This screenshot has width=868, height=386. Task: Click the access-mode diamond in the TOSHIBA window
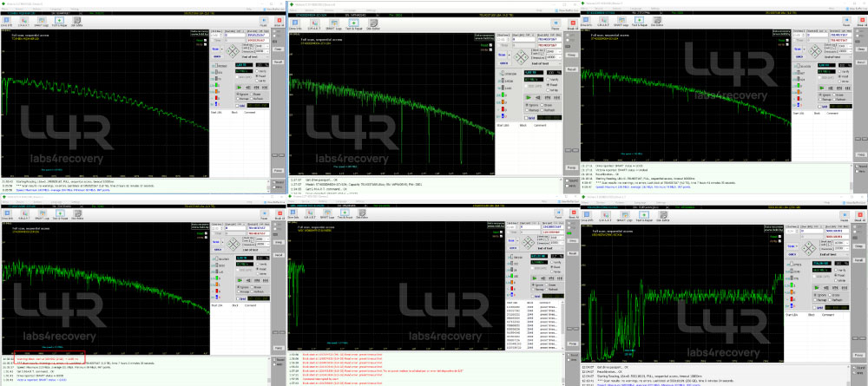pyautogui.click(x=233, y=50)
